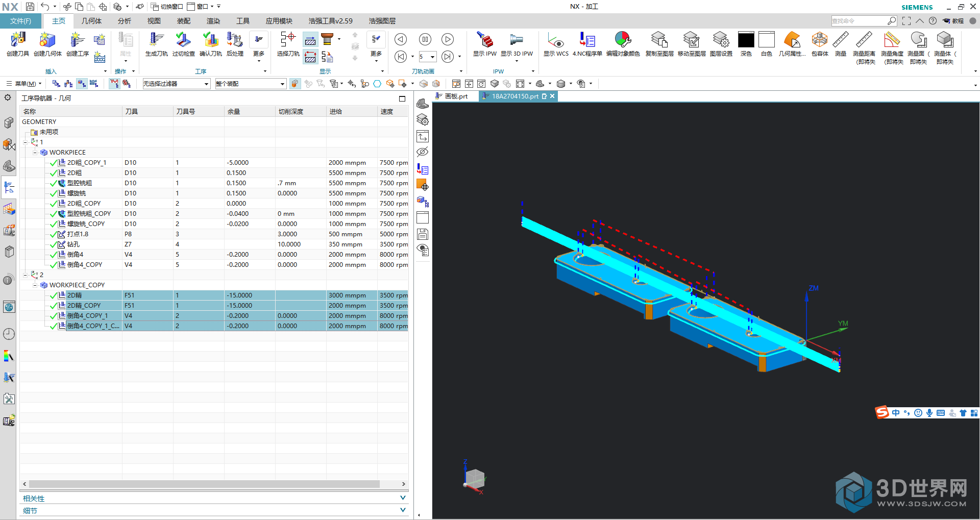Switch to the 分析 ribbon tab

coord(124,21)
